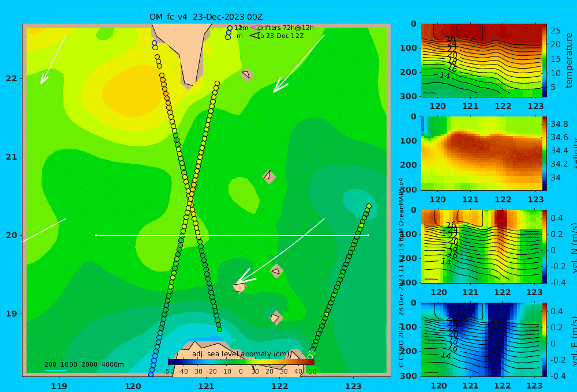Click longitude label "123" under main map
577x392 pixels.
pos(353,386)
